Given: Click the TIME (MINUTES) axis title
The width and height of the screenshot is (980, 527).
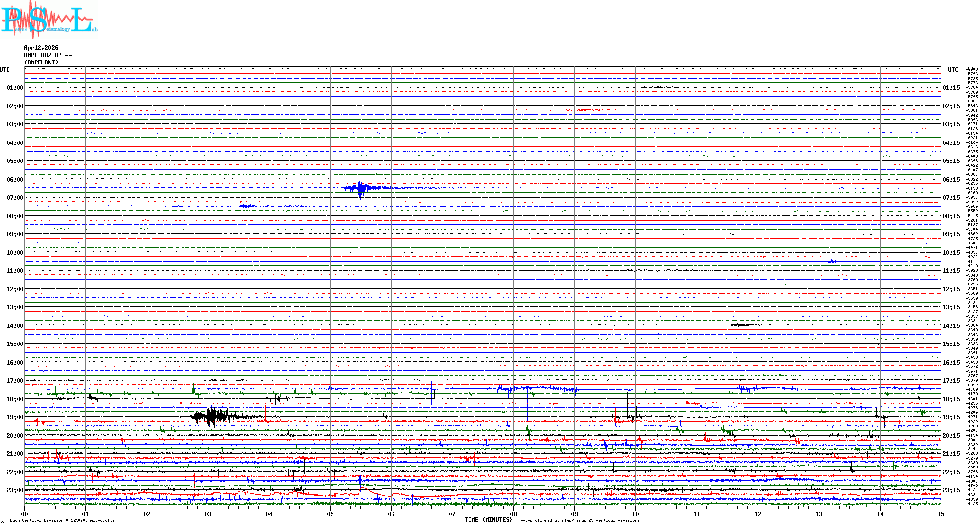Looking at the screenshot, I should [x=489, y=520].
